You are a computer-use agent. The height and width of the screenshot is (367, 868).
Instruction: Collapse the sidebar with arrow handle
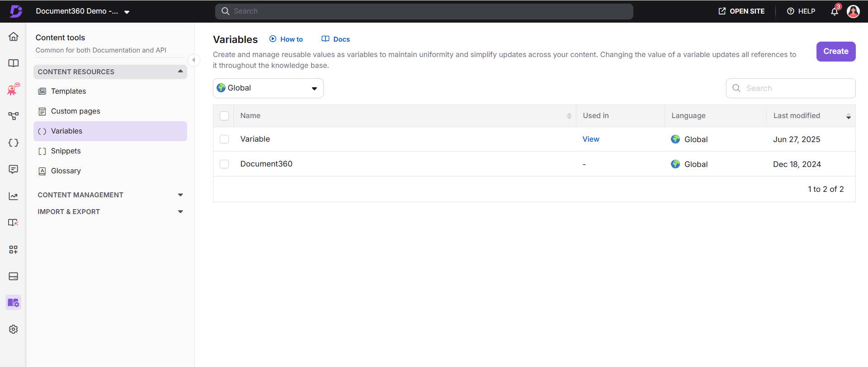point(193,60)
